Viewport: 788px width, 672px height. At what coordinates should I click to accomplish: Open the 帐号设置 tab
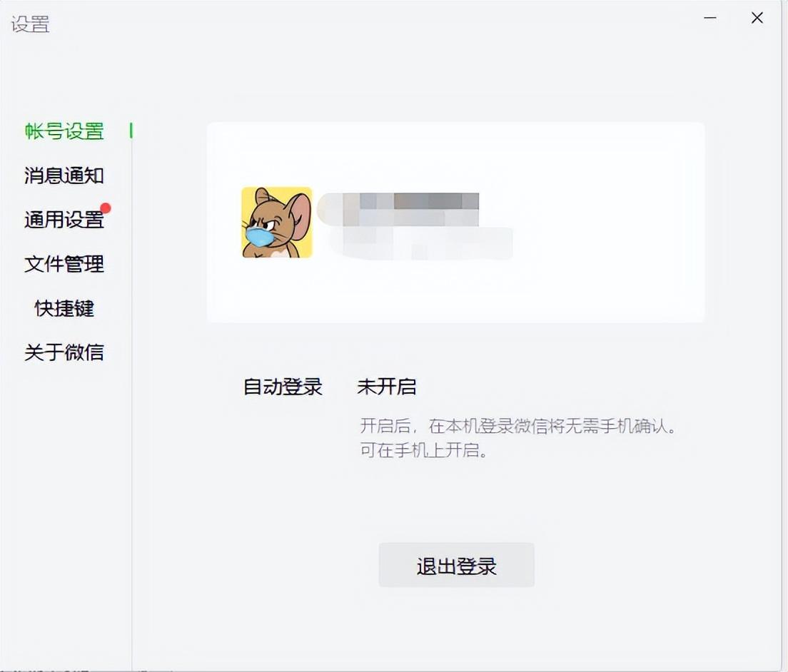(x=64, y=131)
